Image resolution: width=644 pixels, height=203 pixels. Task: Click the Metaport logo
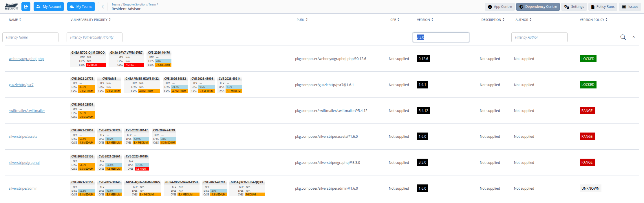(12, 7)
